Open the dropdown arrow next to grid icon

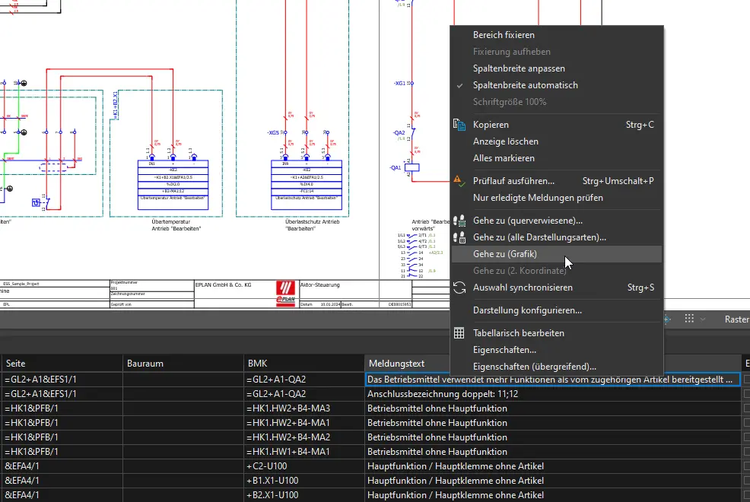704,319
